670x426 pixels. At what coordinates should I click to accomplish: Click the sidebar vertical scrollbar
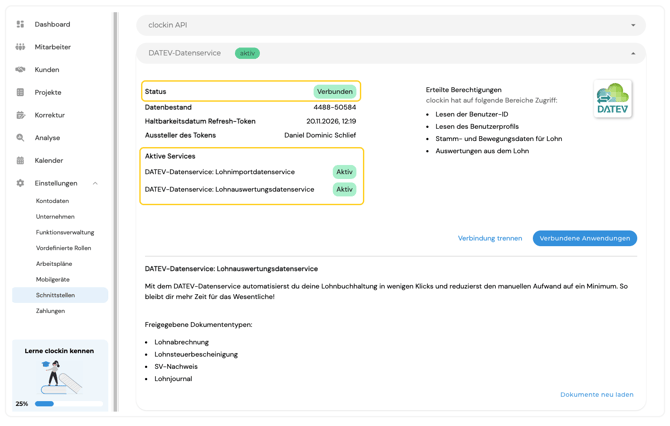point(115,212)
